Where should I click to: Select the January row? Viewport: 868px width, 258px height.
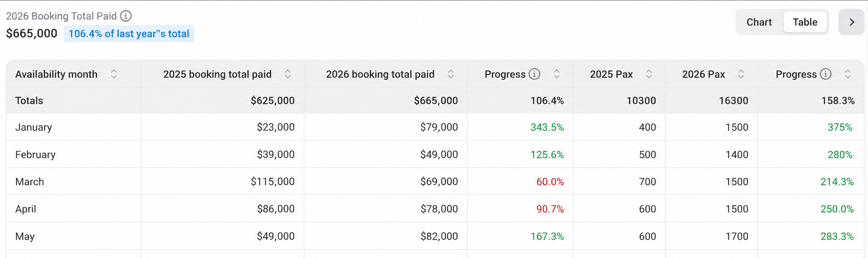click(435, 127)
